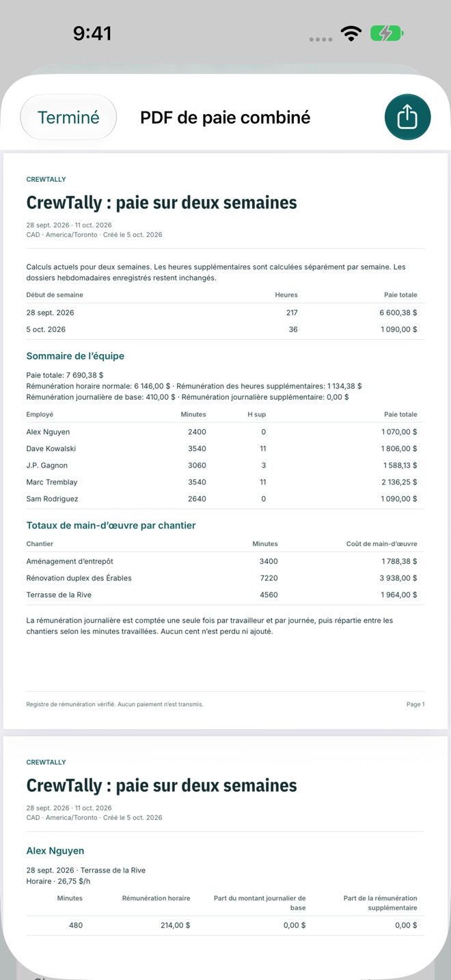Tap the share icon button
Screen dimensions: 451x980
click(x=407, y=117)
